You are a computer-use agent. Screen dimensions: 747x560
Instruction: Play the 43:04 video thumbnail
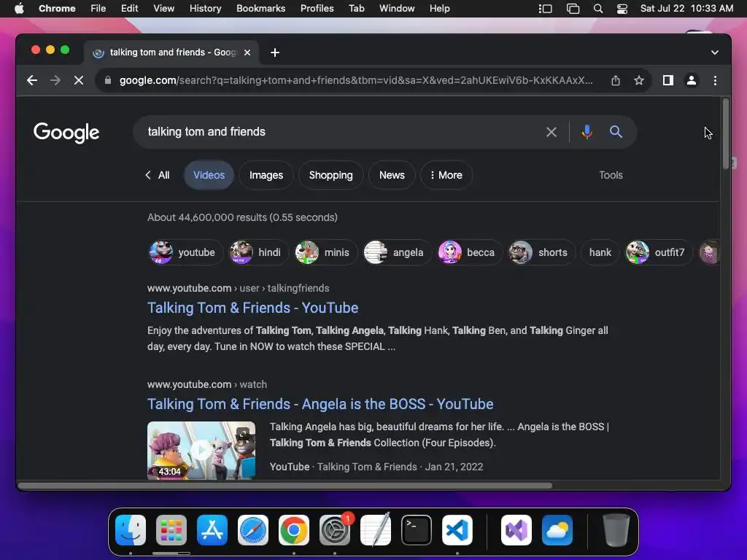(x=201, y=450)
